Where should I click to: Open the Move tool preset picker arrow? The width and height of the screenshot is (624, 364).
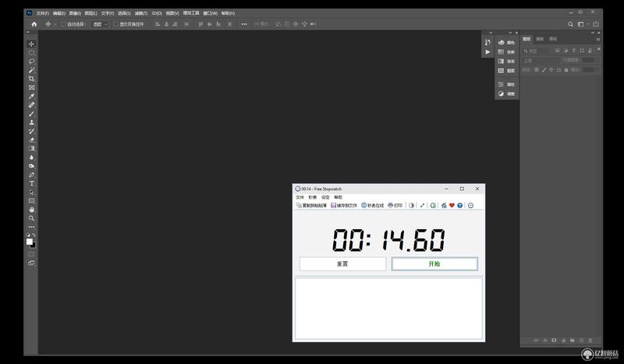pos(55,24)
